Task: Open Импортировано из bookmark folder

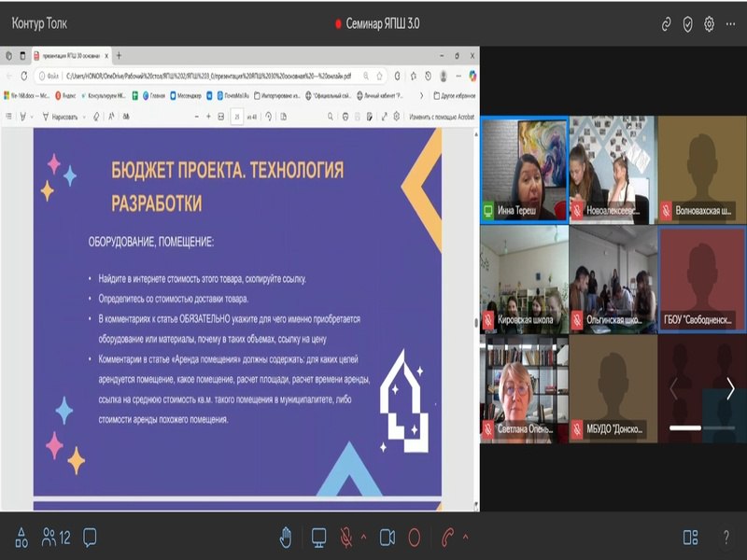Action: [x=276, y=96]
